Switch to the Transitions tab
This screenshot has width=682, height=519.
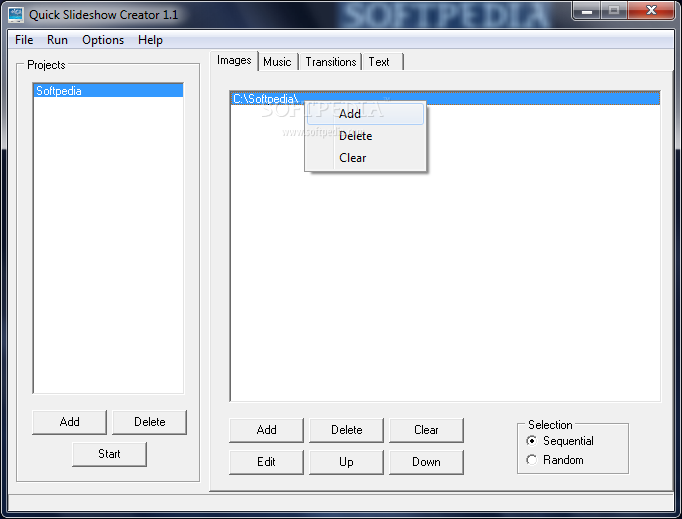pyautogui.click(x=331, y=62)
